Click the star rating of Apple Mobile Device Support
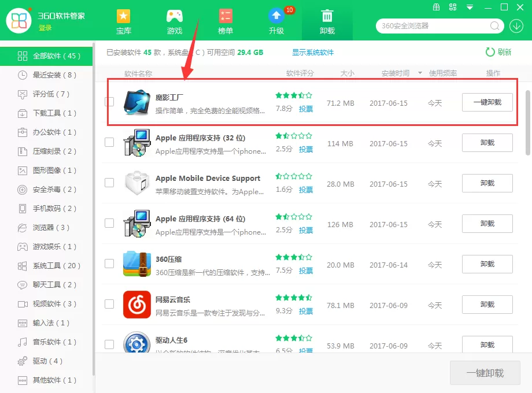Image resolution: width=532 pixels, height=393 pixels. (294, 176)
